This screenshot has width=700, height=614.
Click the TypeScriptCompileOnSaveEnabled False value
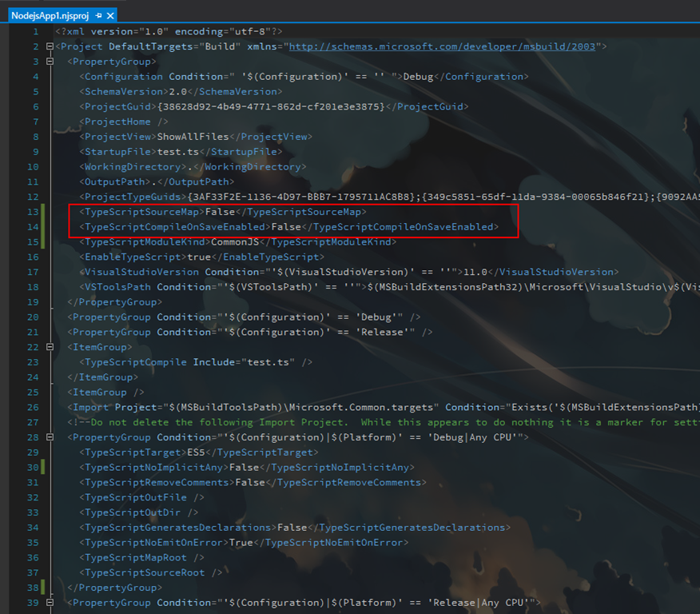[x=286, y=227]
